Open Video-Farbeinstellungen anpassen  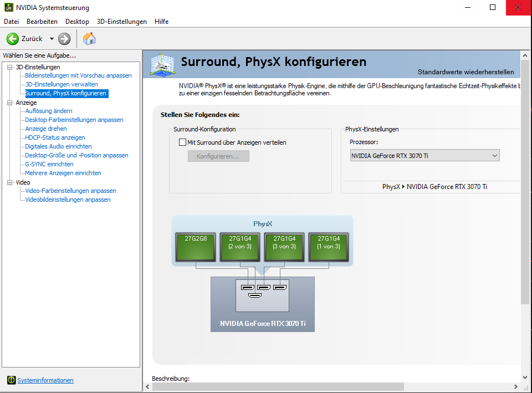coord(70,190)
